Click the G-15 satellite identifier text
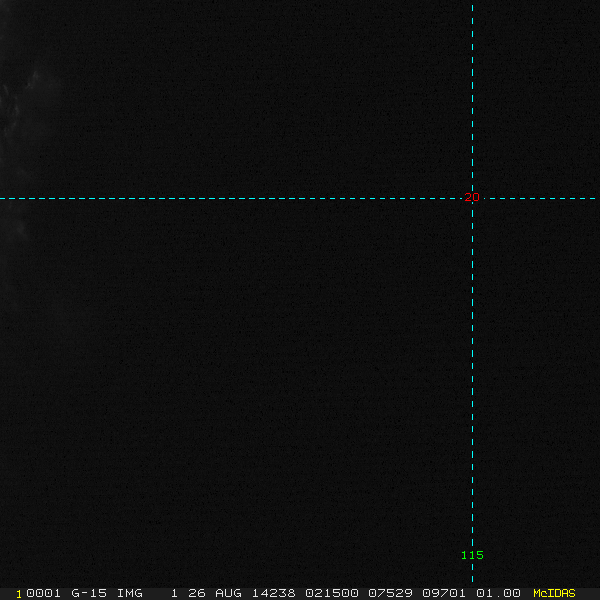 coord(89,593)
